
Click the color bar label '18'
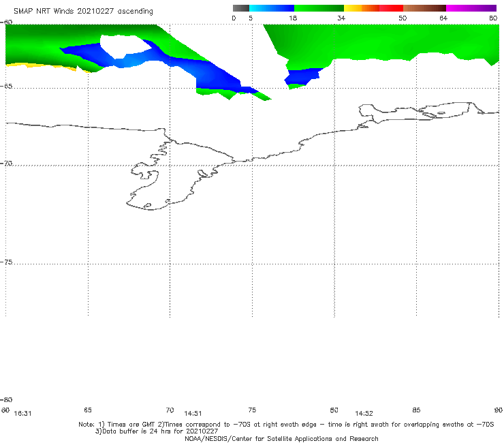[293, 18]
